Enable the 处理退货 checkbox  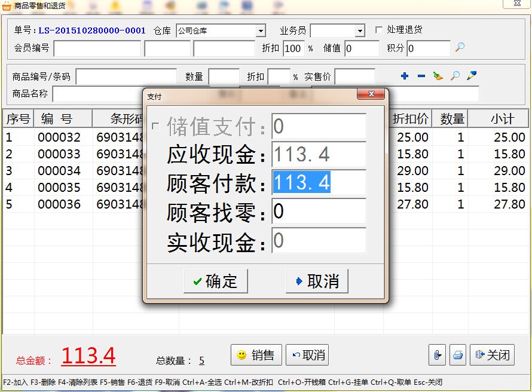(x=379, y=30)
